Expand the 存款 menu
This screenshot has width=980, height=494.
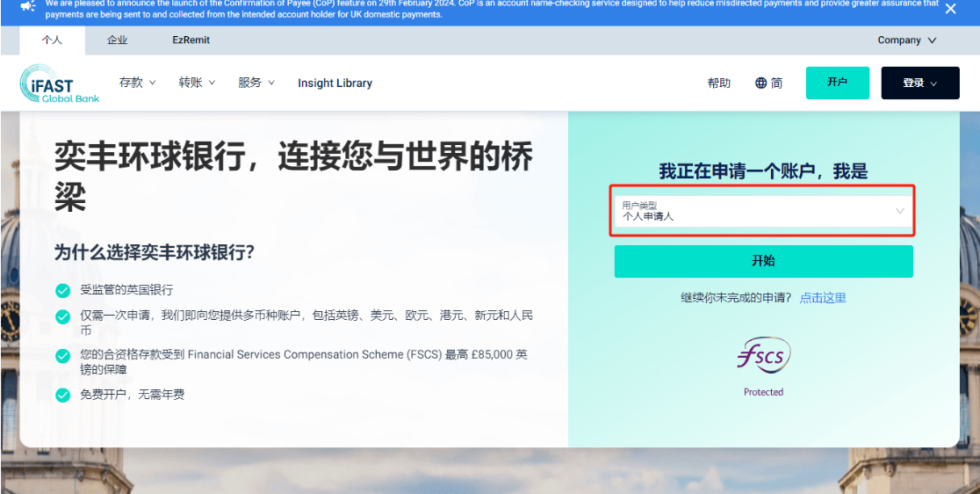coord(137,83)
